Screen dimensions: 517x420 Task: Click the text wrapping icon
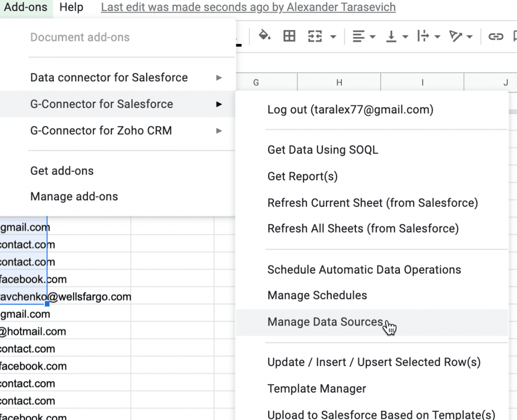tap(423, 36)
